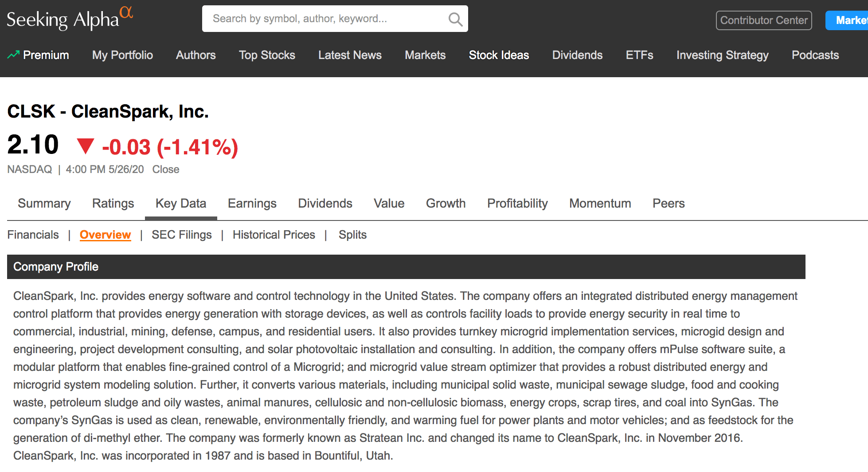The height and width of the screenshot is (472, 868).
Task: Open the Authors section
Action: pos(196,55)
